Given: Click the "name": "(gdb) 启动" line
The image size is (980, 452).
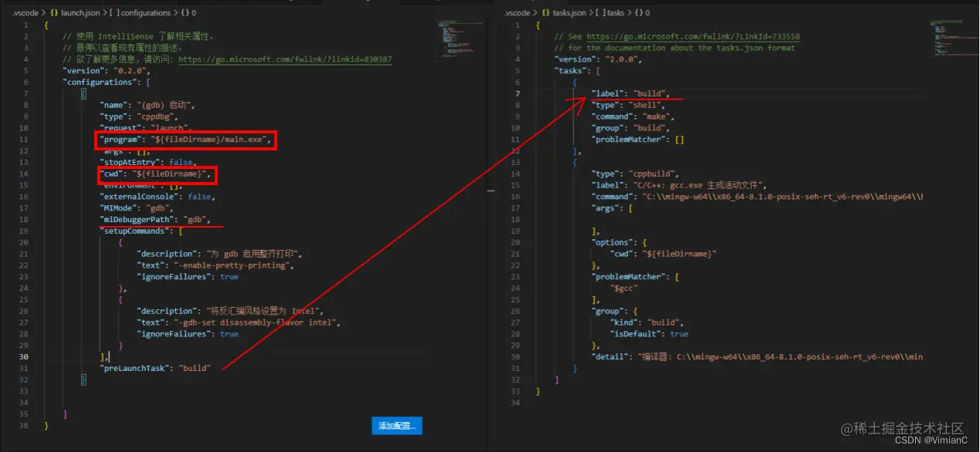Looking at the screenshot, I should click(x=149, y=105).
